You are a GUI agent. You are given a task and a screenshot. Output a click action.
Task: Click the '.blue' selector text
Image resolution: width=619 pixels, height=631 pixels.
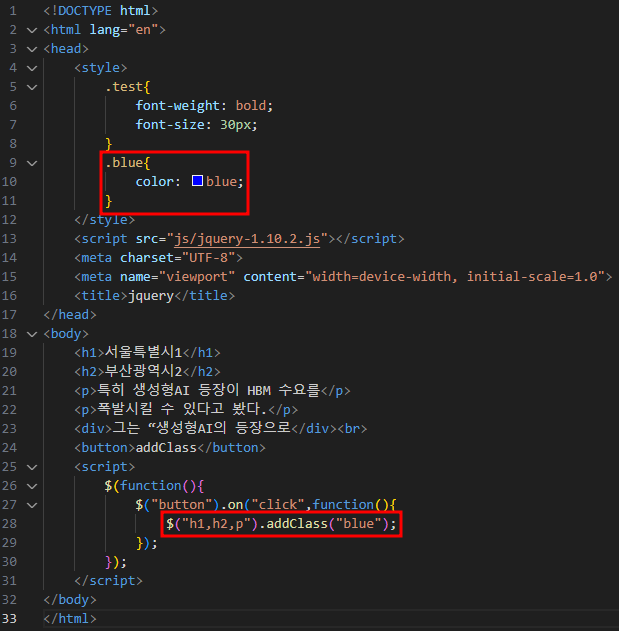tap(124, 163)
